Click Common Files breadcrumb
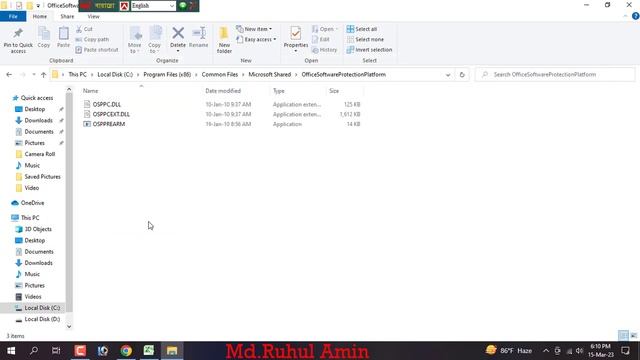Image resolution: width=640 pixels, height=360 pixels. (x=220, y=75)
